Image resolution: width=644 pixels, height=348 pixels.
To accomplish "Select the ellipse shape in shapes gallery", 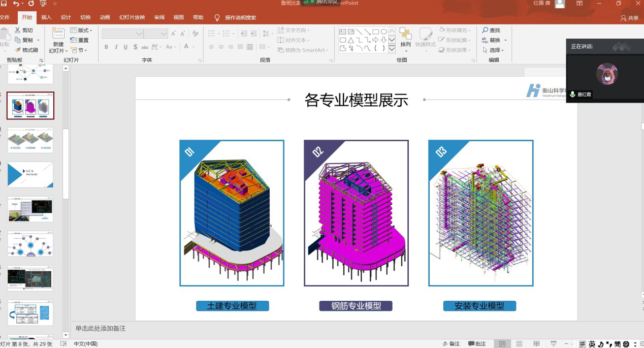I will (x=384, y=31).
